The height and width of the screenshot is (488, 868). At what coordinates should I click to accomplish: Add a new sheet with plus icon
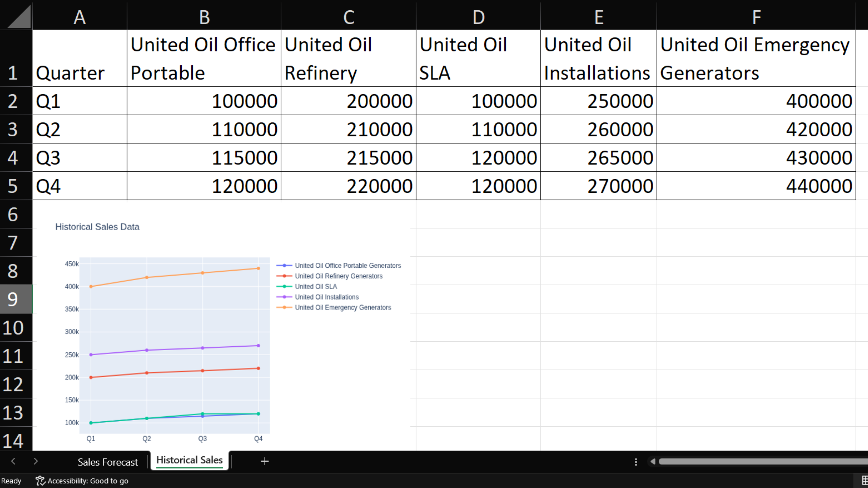click(265, 461)
